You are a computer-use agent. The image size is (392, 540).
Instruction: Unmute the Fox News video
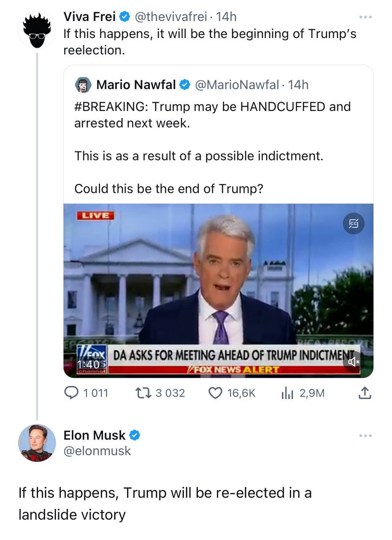coord(354,362)
